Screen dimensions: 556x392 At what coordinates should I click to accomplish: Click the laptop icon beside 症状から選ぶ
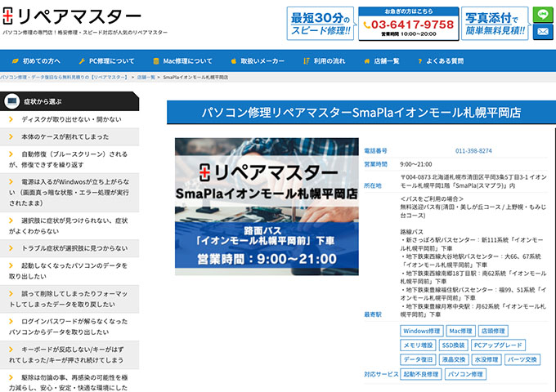tap(12, 101)
